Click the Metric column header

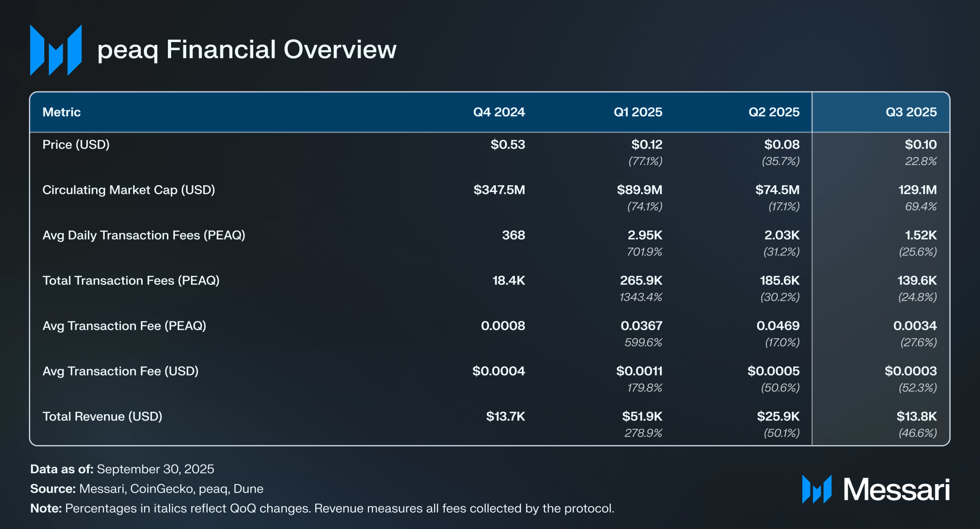61,112
